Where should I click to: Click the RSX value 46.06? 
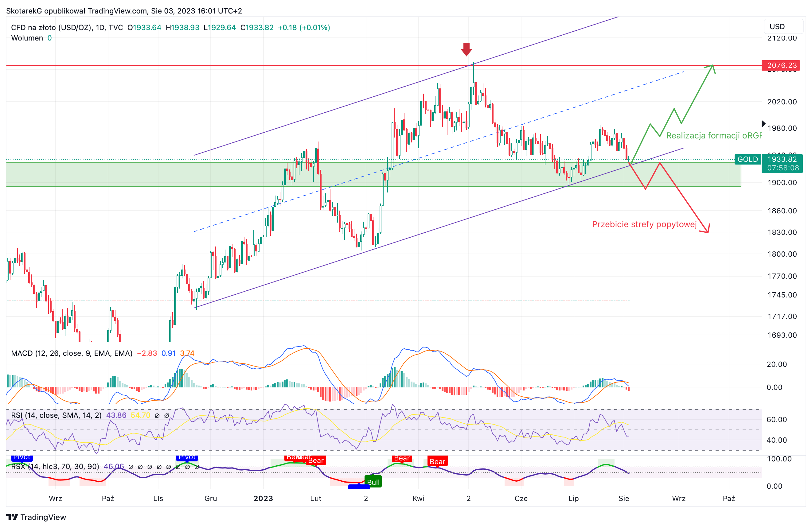coord(114,466)
